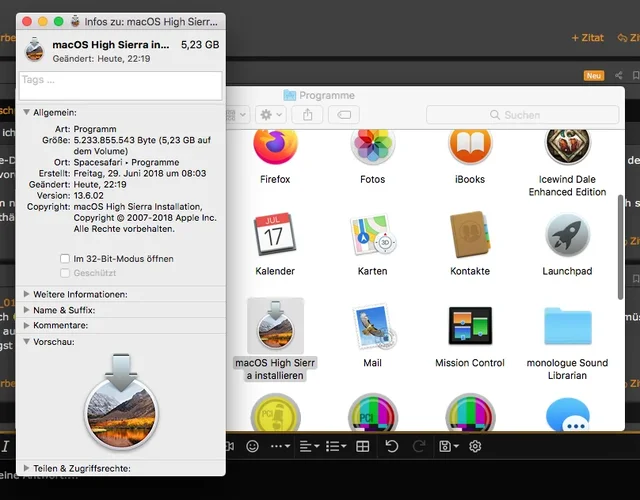The width and height of the screenshot is (640, 500).
Task: Open the text alignment dropdown
Action: pos(309,446)
